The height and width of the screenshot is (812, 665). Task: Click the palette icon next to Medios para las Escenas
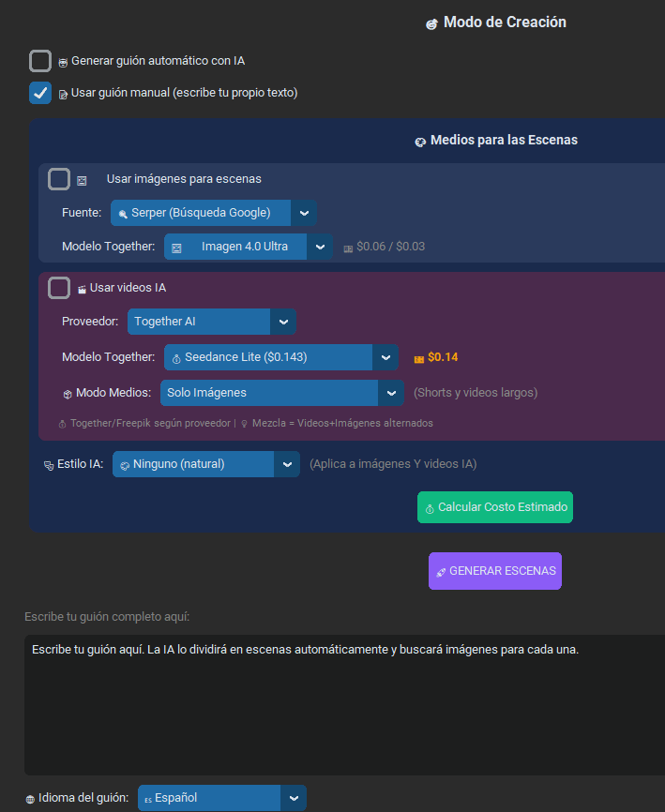pyautogui.click(x=420, y=142)
